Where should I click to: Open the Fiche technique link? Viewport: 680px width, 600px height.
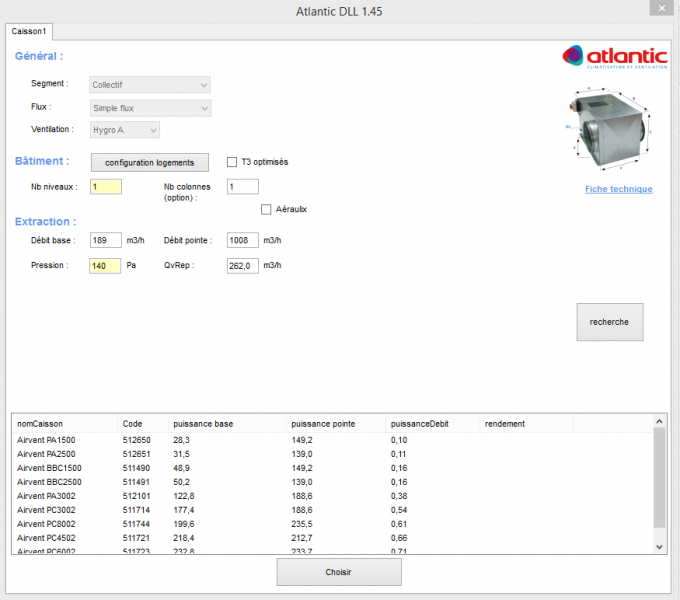(x=618, y=189)
